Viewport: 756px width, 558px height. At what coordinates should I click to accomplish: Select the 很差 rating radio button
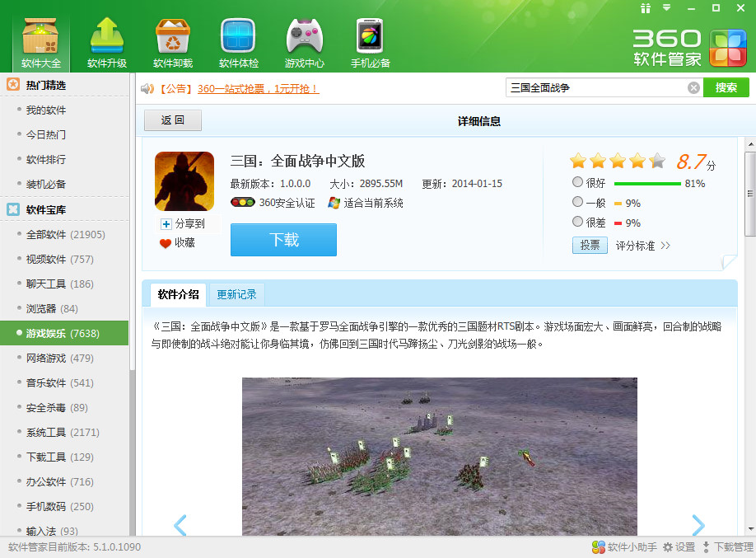[577, 223]
